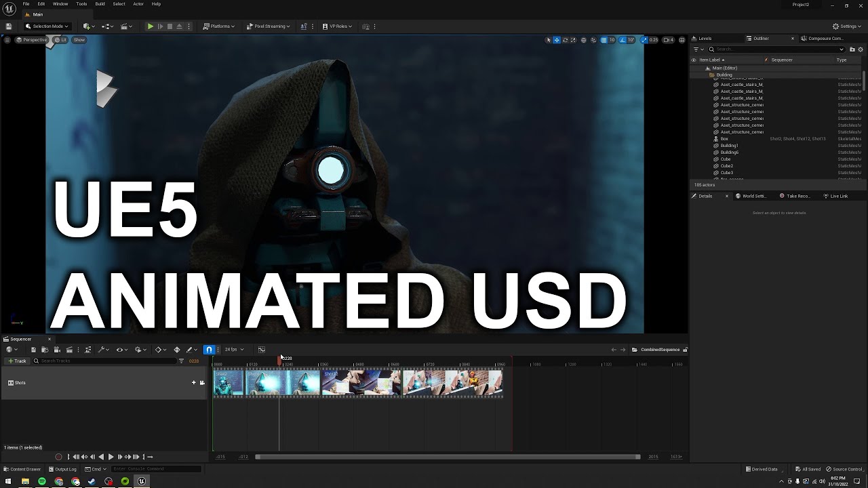Toggle surface snapping in the viewport
The height and width of the screenshot is (488, 868).
tap(593, 40)
